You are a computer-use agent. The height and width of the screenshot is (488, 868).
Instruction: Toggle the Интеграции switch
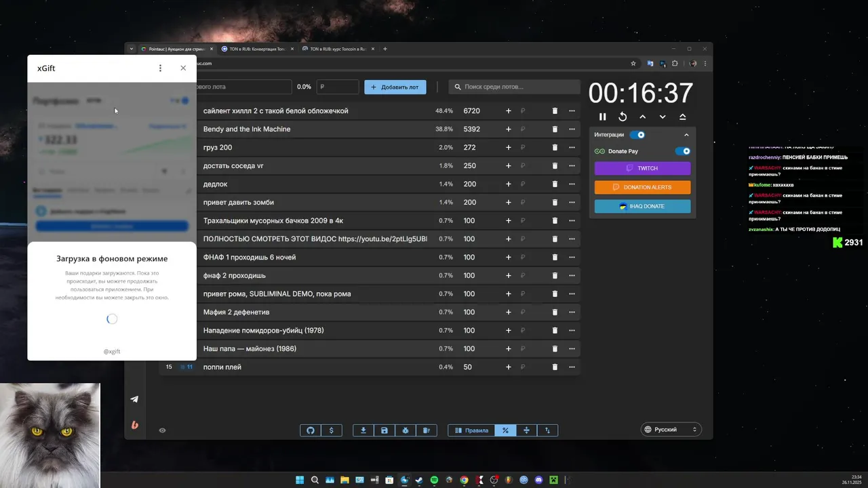tap(637, 135)
